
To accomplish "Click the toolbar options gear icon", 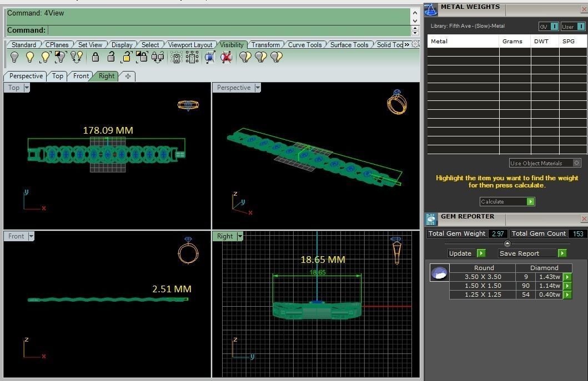I will coord(415,44).
